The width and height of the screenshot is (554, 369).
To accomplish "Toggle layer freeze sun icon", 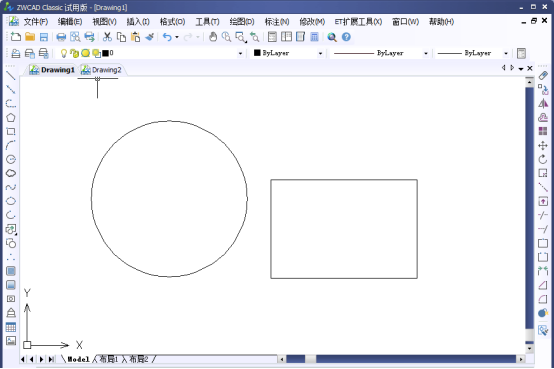I will (86, 53).
